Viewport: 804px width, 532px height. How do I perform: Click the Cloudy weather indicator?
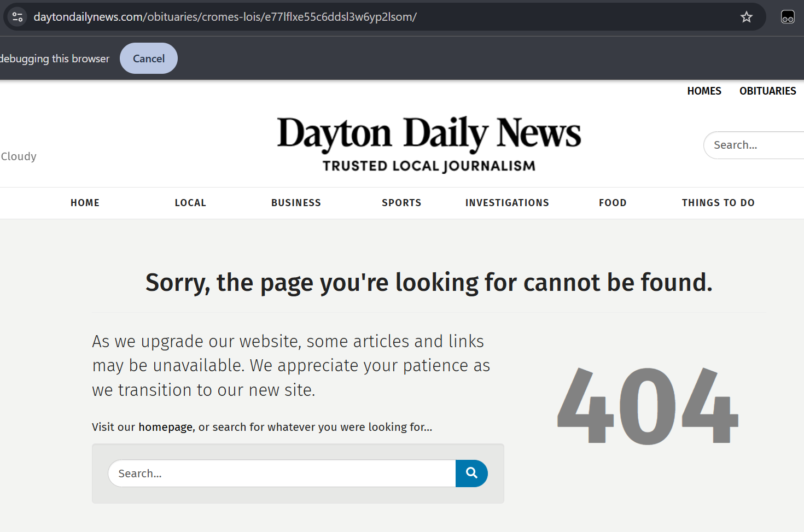tap(18, 156)
